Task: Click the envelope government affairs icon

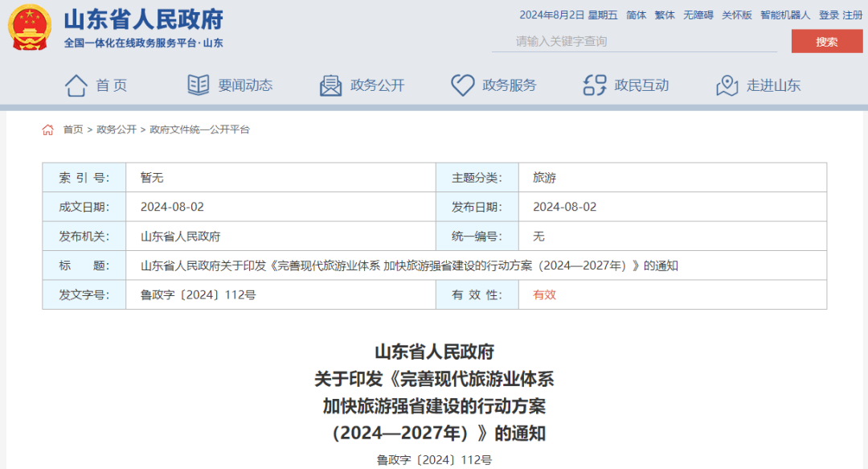Action: 330,85
